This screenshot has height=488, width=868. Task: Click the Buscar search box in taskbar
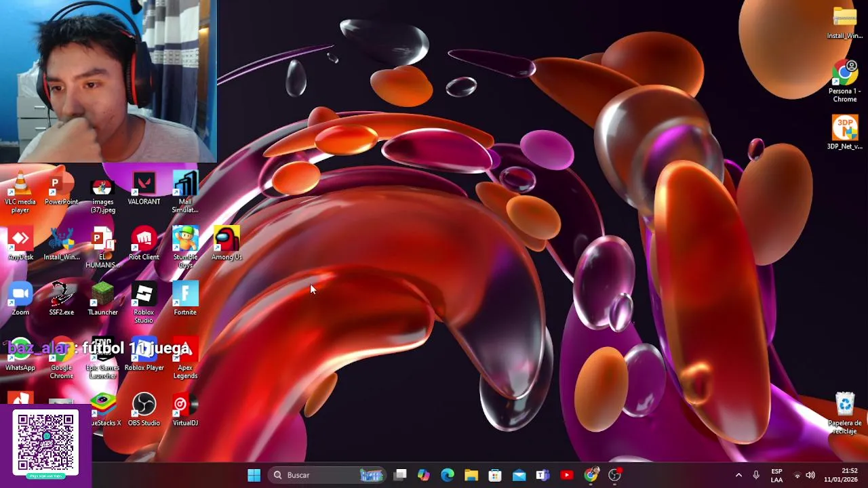point(328,475)
